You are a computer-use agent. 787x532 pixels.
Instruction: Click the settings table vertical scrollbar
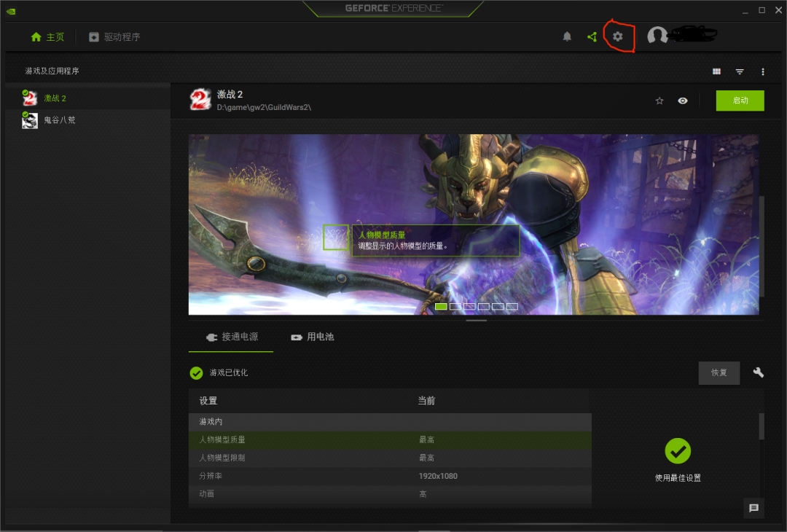(761, 426)
